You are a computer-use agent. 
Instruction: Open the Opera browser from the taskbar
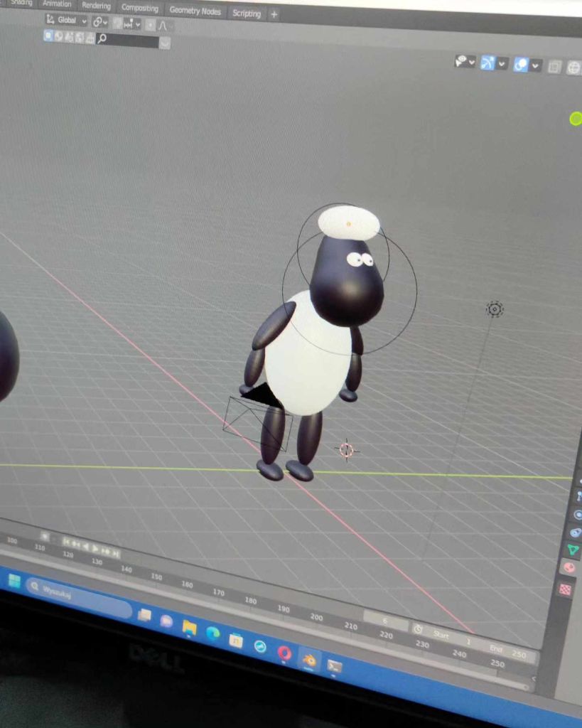(x=284, y=653)
